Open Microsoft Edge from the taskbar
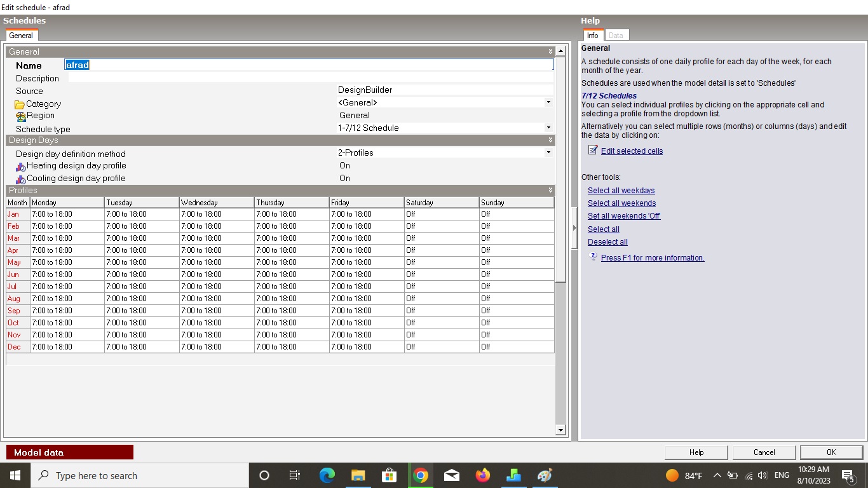The width and height of the screenshot is (868, 488). click(x=327, y=475)
